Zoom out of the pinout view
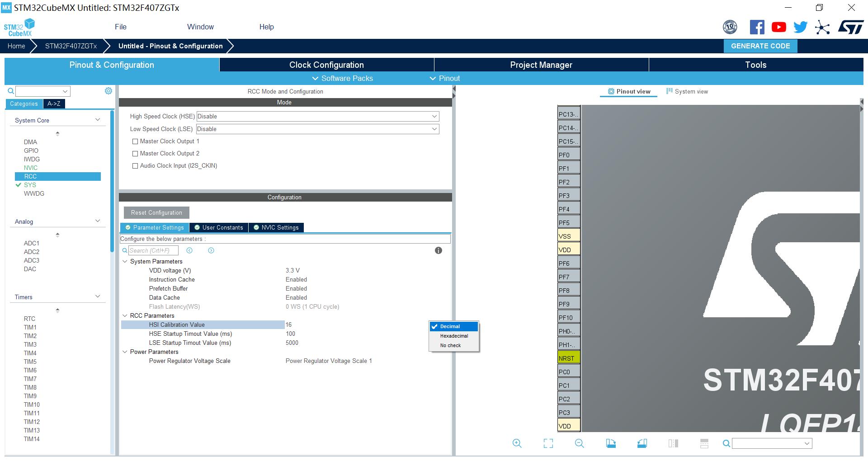This screenshot has height=461, width=868. [x=580, y=443]
